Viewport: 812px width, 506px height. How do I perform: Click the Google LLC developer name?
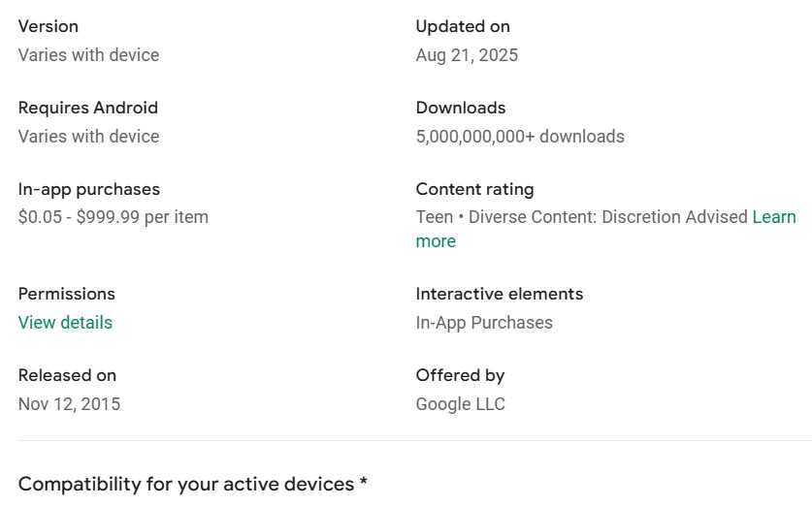click(x=461, y=404)
